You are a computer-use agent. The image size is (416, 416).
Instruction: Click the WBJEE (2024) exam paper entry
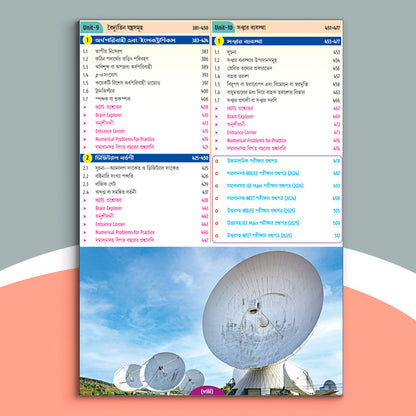point(263,173)
